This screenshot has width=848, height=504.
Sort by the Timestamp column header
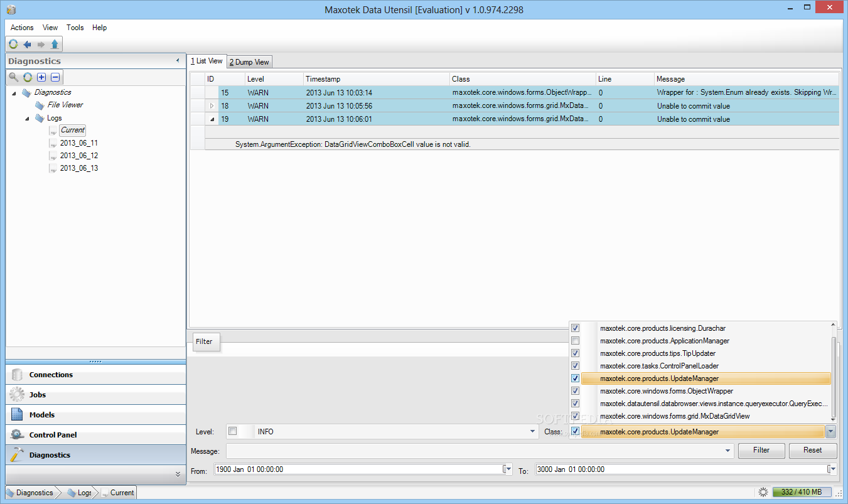[x=377, y=79]
